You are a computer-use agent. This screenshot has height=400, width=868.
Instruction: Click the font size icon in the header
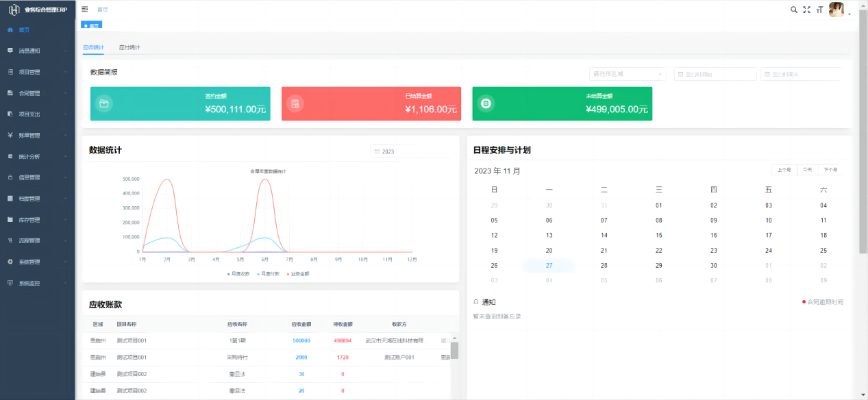point(819,10)
